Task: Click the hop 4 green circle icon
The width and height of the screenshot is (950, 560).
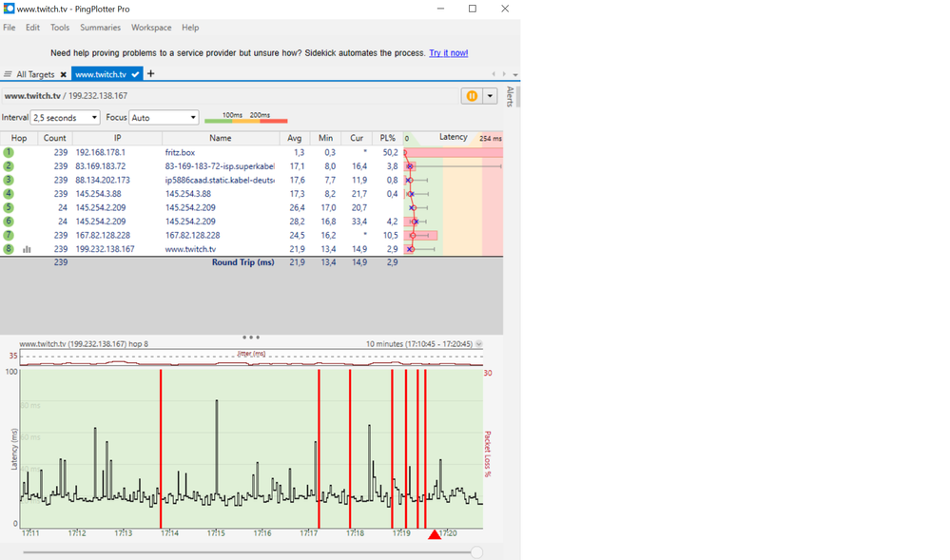Action: [9, 194]
